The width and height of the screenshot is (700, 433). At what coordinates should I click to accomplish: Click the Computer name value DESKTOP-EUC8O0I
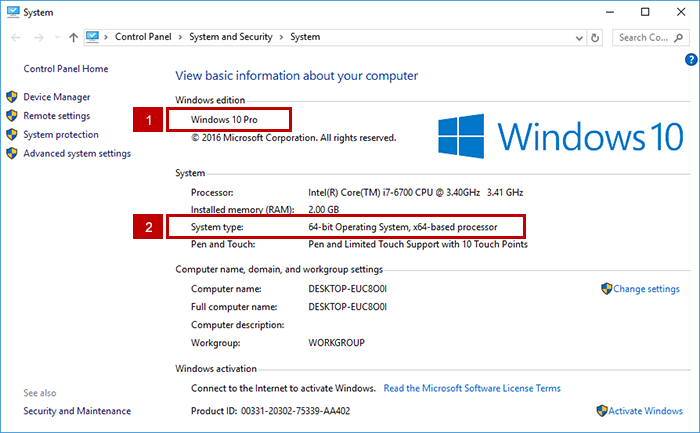(x=347, y=289)
